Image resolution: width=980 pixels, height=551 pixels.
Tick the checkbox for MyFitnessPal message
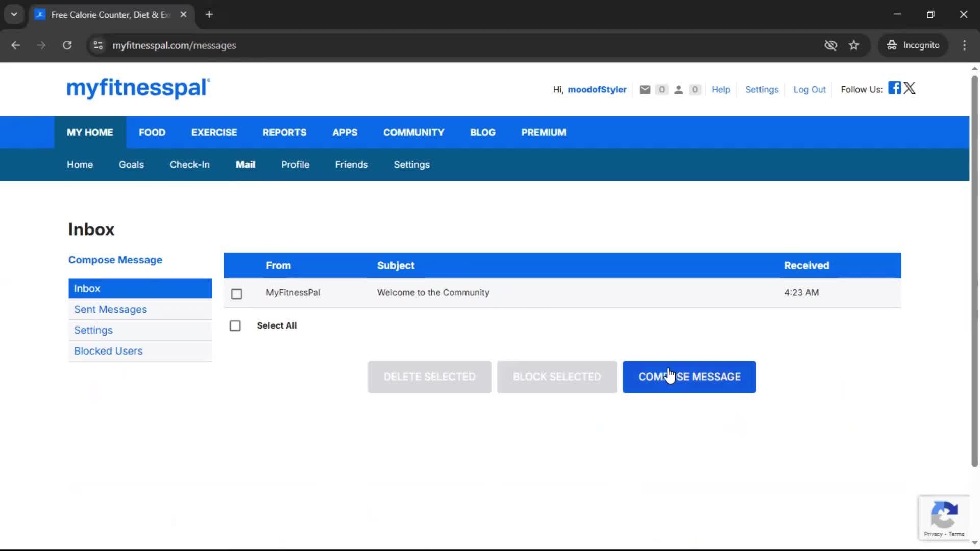pos(236,294)
